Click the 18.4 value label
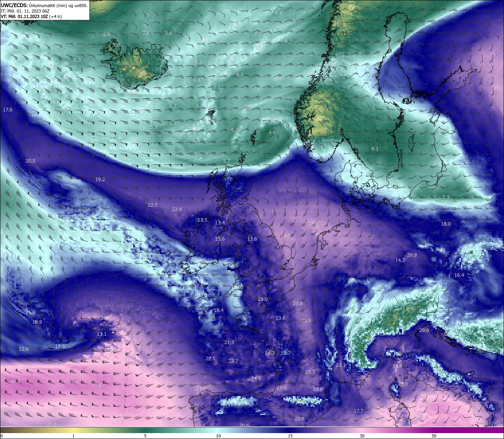This screenshot has height=439, width=504. coord(219,310)
